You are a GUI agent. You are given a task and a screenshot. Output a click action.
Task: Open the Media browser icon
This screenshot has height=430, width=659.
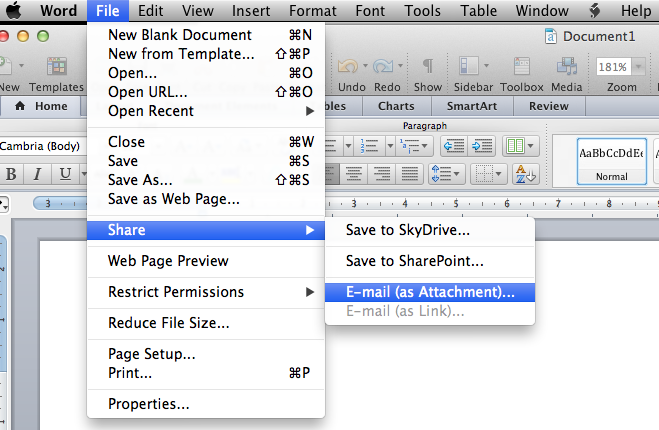pos(567,66)
